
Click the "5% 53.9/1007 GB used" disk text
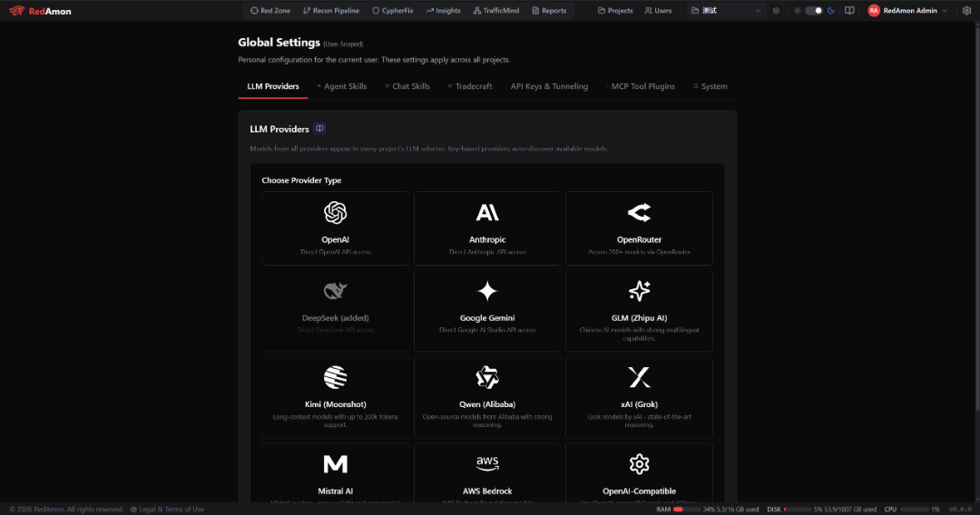pyautogui.click(x=845, y=510)
